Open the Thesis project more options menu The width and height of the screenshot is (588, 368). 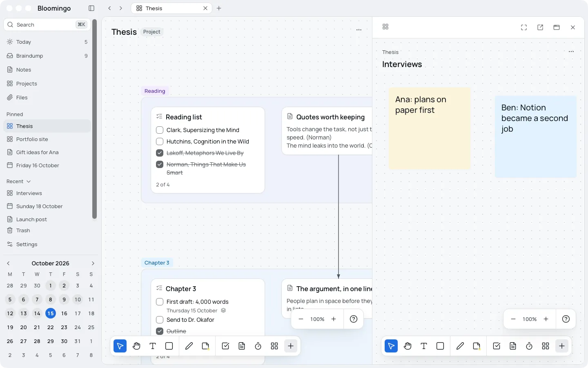[x=359, y=30]
